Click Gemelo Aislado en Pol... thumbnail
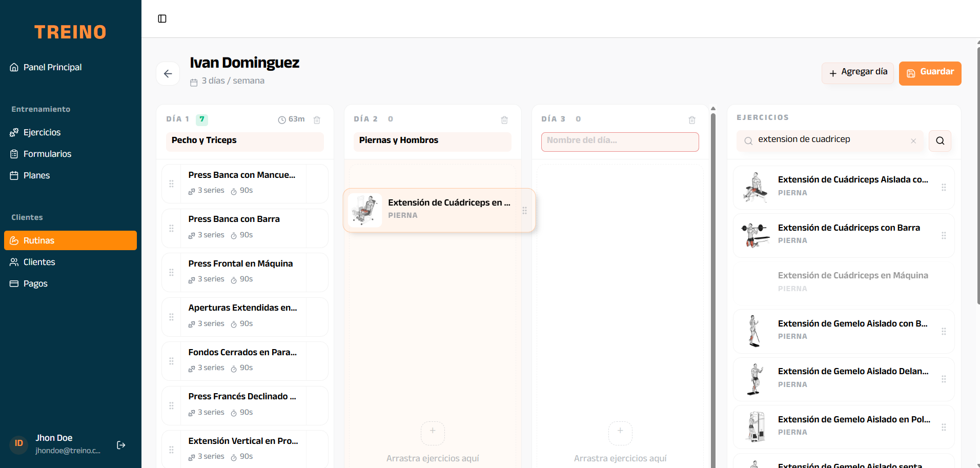 click(756, 427)
